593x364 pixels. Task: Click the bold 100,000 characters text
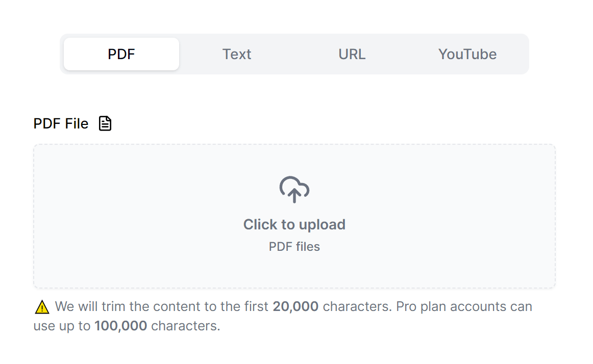pos(121,325)
